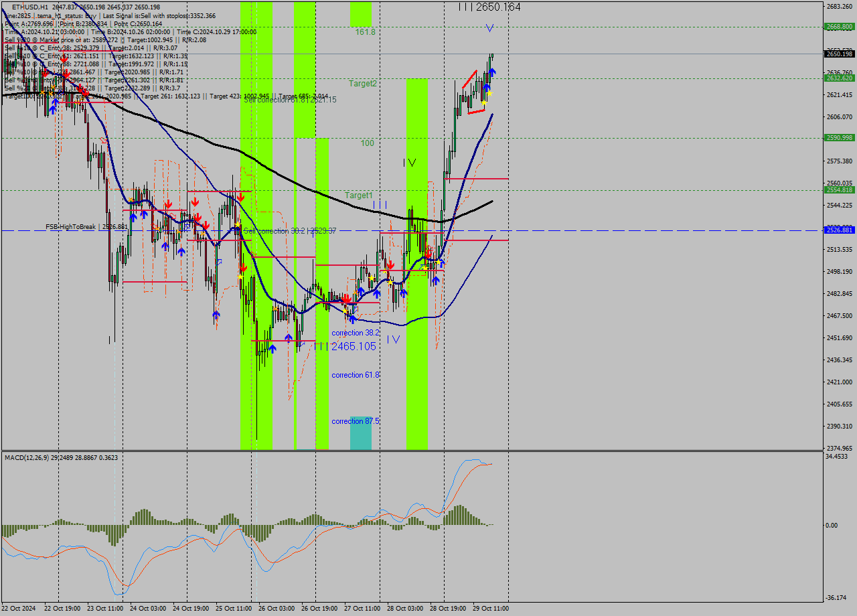Screen dimensions: 857x616
Task: Click the MACD 0.00 scale label
Action: tap(833, 526)
